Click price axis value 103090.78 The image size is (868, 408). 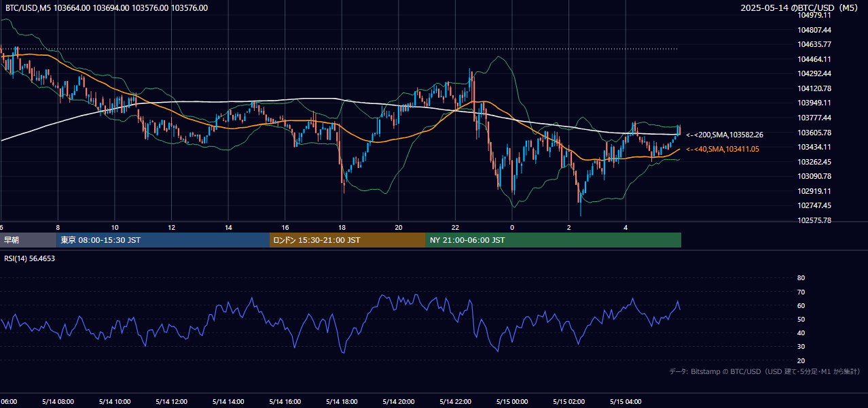[816, 176]
